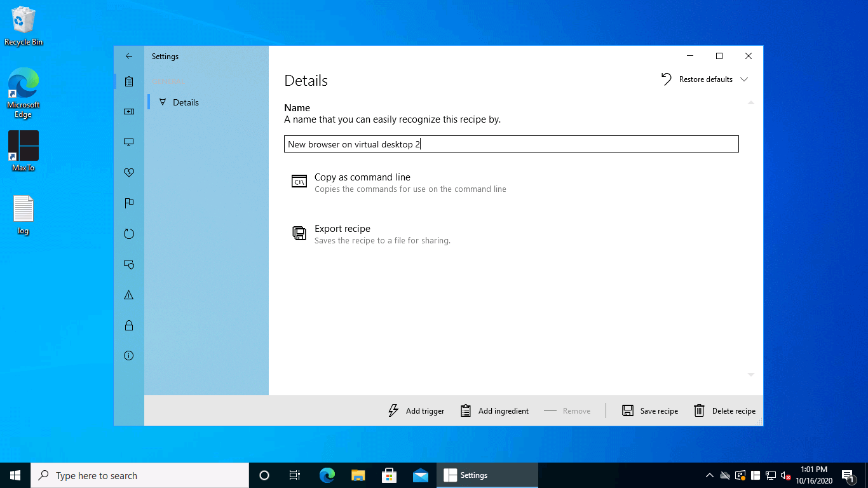Click the Save recipe button
This screenshot has height=488, width=868.
pyautogui.click(x=650, y=411)
